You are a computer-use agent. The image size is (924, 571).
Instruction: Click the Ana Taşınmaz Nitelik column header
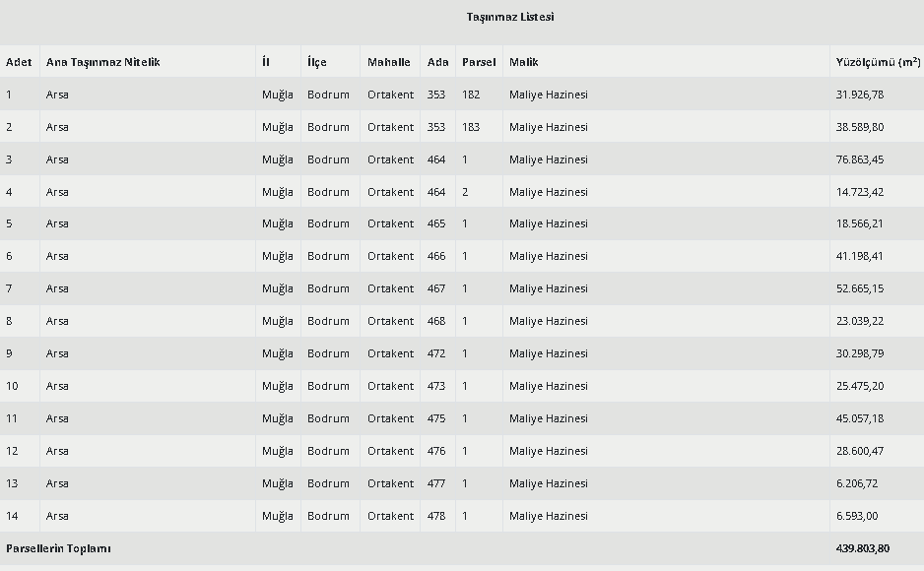[102, 62]
